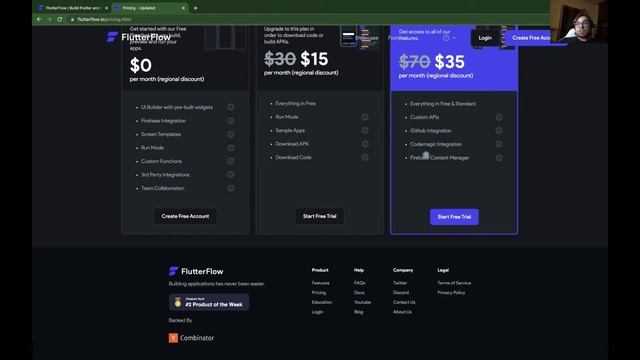
Task: Click info icon beside Download Code
Action: click(365, 157)
